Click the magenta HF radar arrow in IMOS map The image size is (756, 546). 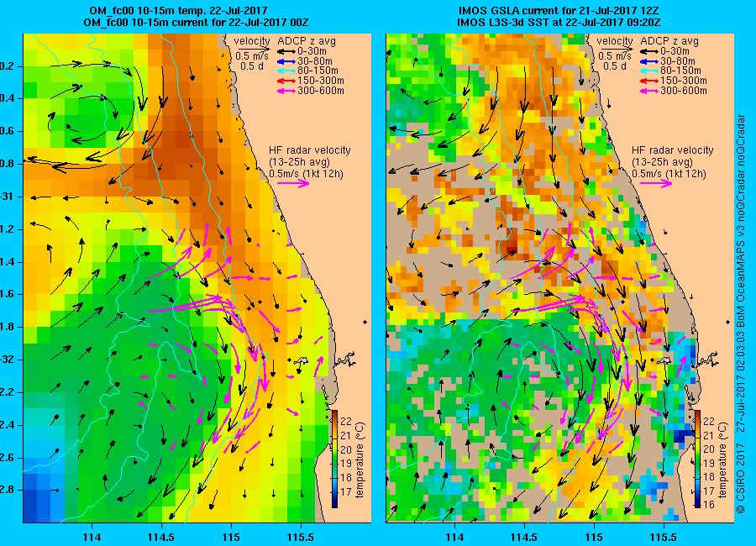(x=656, y=183)
